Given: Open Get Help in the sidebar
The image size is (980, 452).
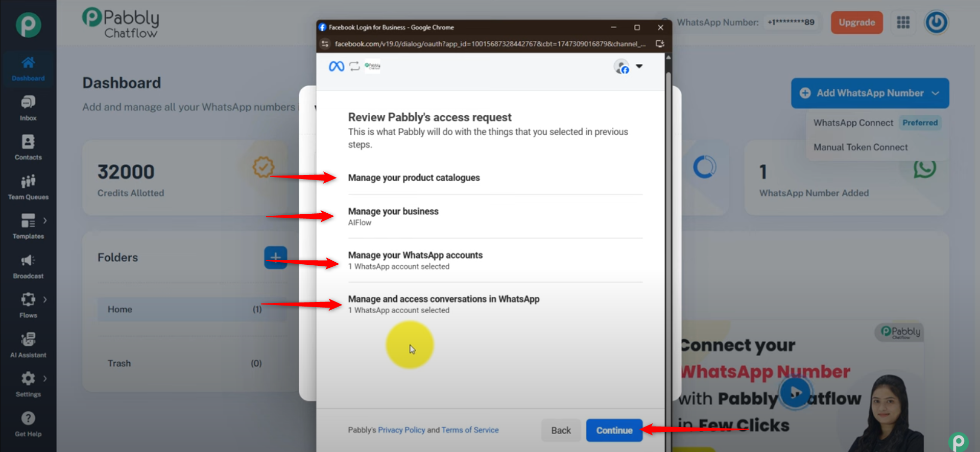Looking at the screenshot, I should [x=28, y=424].
